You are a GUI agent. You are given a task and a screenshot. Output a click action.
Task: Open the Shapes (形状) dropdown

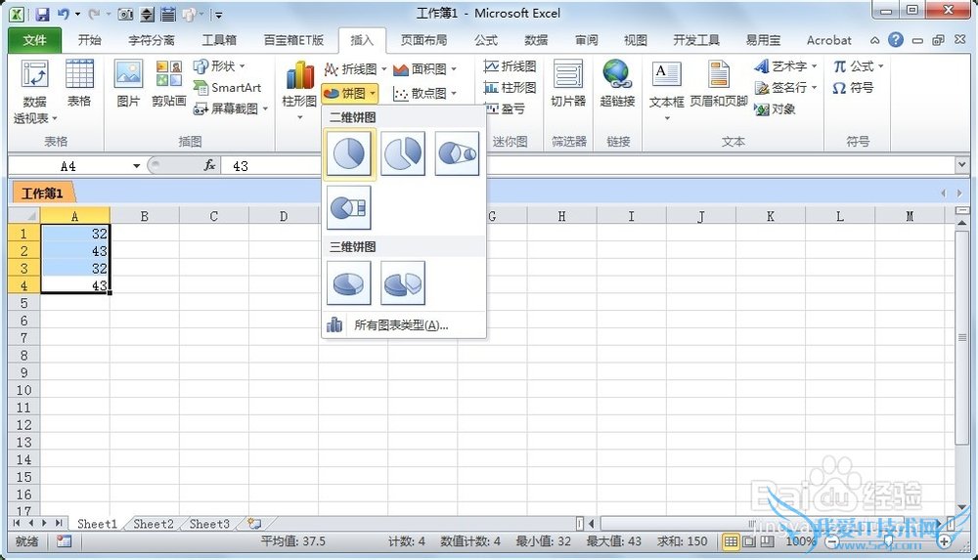(x=219, y=66)
